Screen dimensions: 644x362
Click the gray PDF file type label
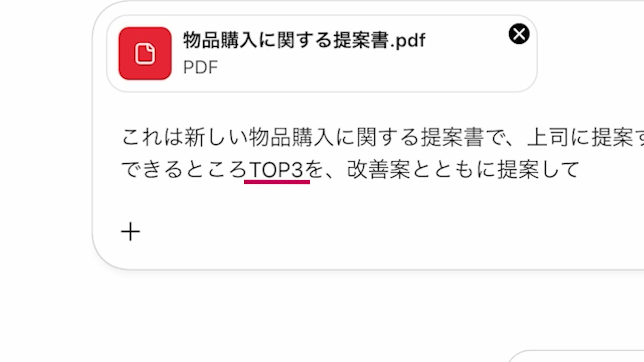click(201, 67)
